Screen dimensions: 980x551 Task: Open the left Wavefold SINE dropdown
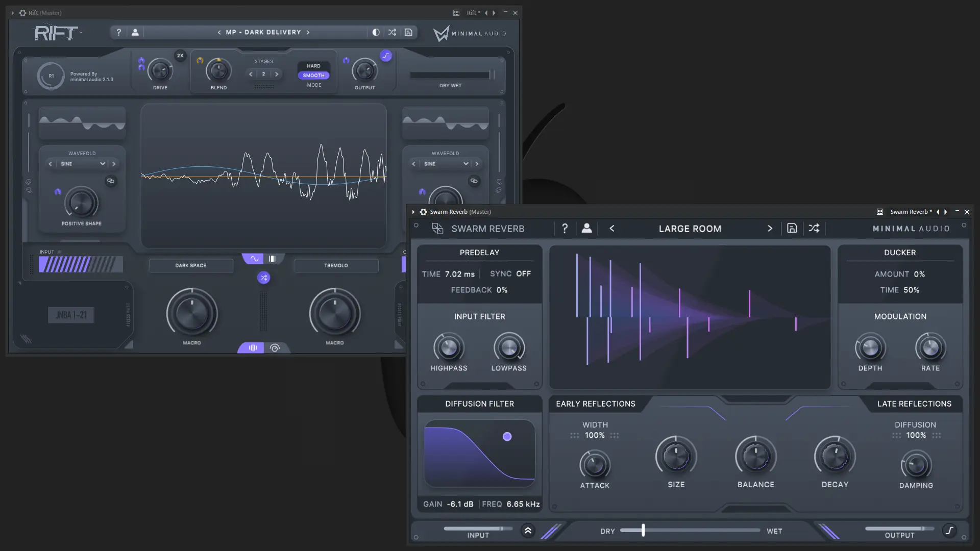[82, 164]
